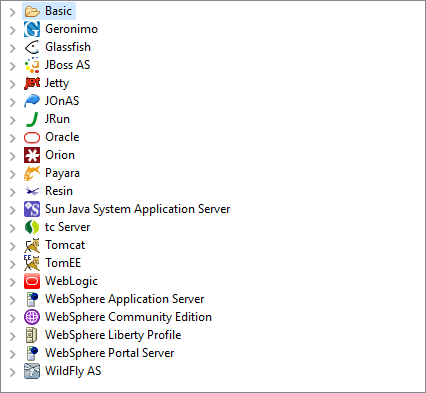Image resolution: width=426 pixels, height=393 pixels.
Task: Click the WebSphere Application Server icon
Action: pyautogui.click(x=32, y=299)
